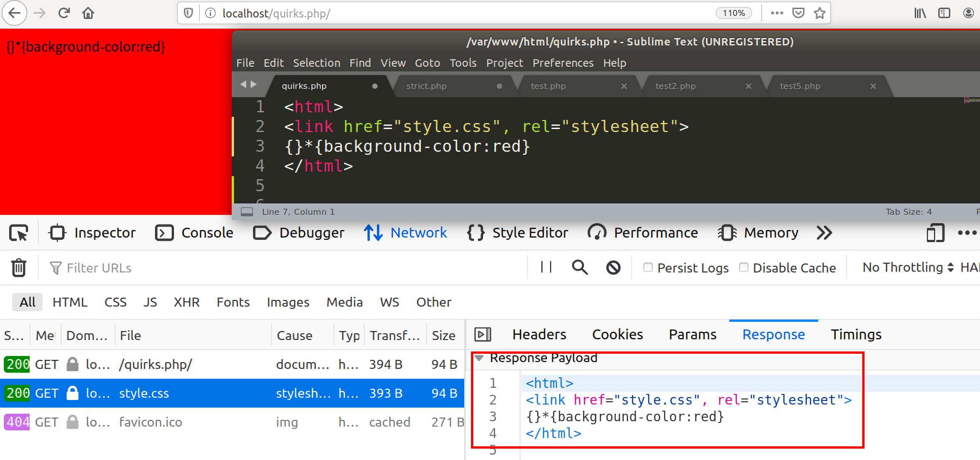Sort requests by the Size column header
This screenshot has width=980, height=460.
coord(444,335)
